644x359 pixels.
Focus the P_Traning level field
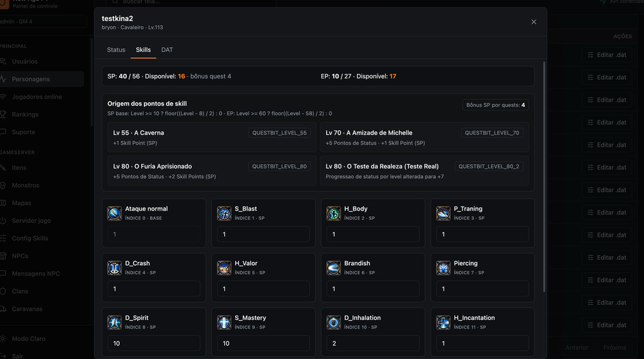click(482, 234)
